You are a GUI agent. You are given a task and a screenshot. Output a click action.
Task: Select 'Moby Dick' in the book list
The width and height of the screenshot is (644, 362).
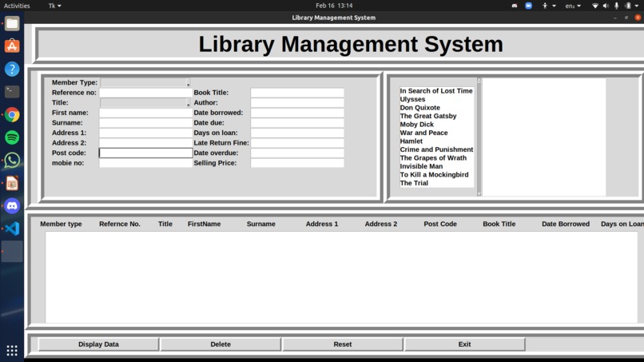coord(417,124)
